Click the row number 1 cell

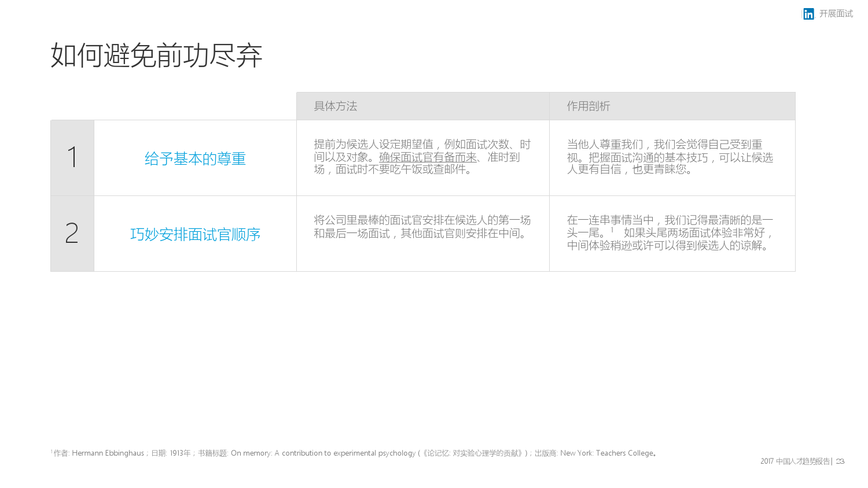[x=72, y=158]
